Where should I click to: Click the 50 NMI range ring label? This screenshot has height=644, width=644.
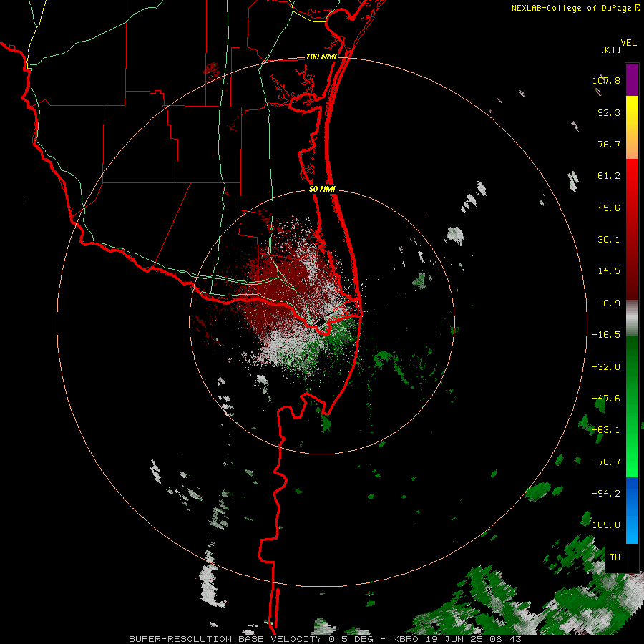tap(323, 190)
